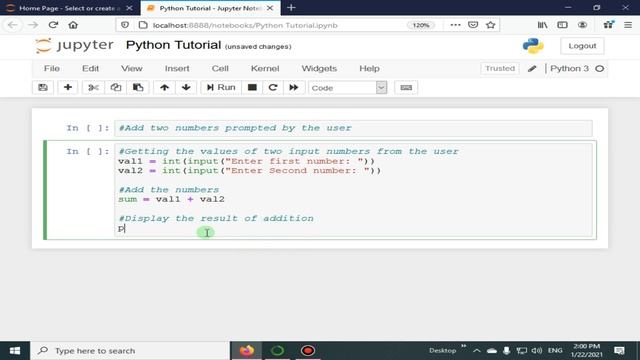Open the command palette keyboard icon
Viewport: 640px width, 360px height.
[406, 87]
